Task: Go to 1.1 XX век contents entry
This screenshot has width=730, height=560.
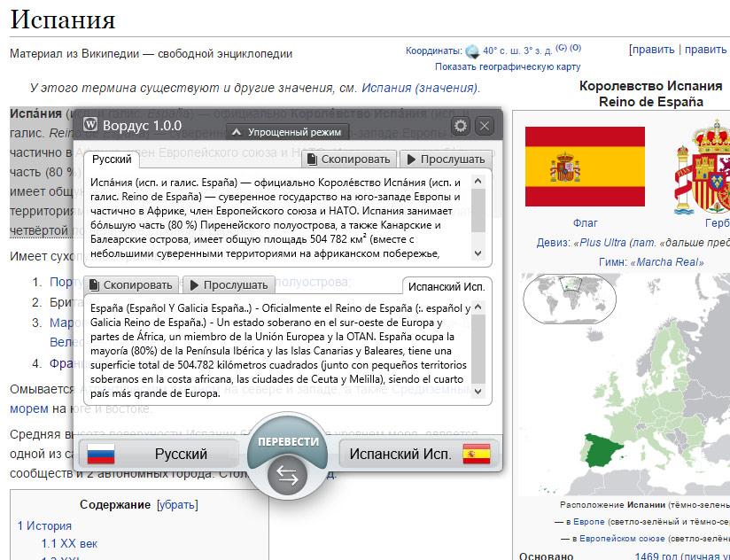Action: 69,544
